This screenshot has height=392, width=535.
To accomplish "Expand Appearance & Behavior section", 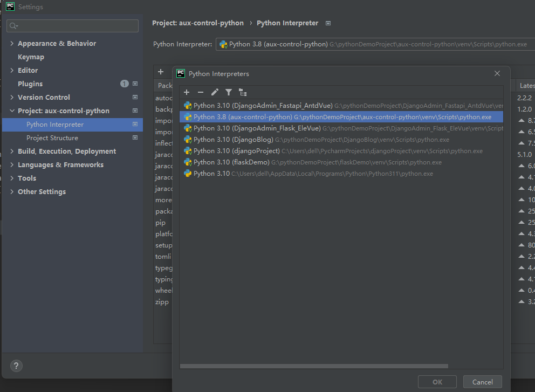I will coord(12,43).
